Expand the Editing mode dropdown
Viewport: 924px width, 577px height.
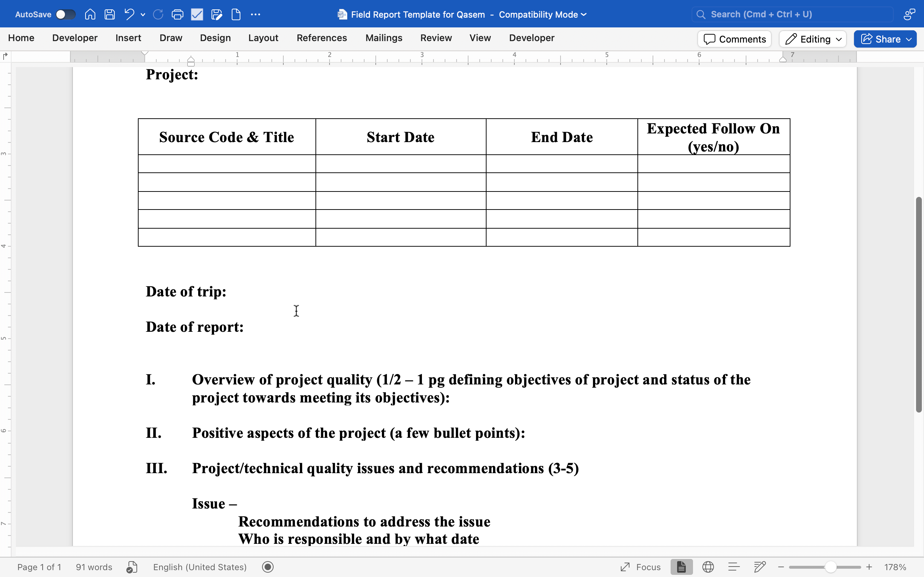813,39
